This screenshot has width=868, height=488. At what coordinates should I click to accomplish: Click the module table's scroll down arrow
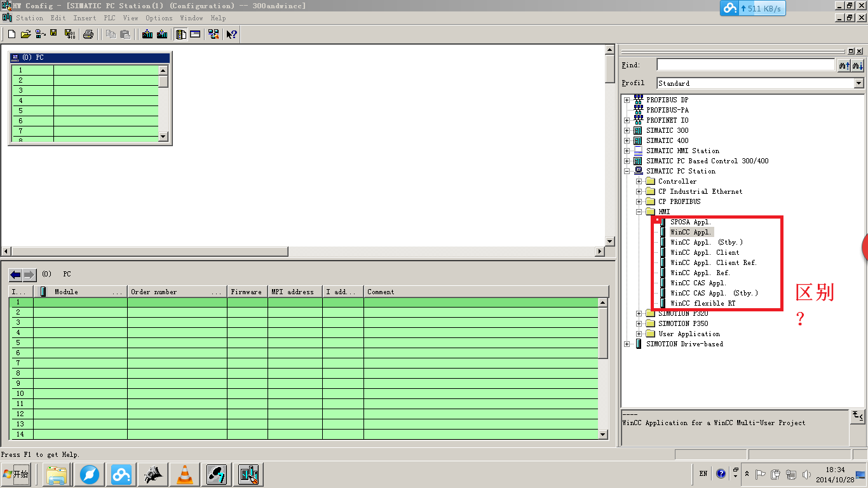603,434
